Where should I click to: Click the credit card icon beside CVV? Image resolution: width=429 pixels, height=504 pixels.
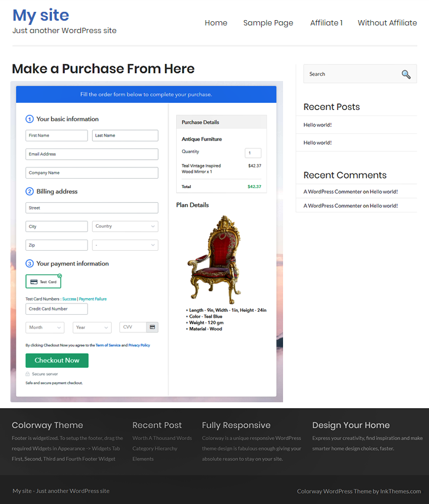point(152,327)
